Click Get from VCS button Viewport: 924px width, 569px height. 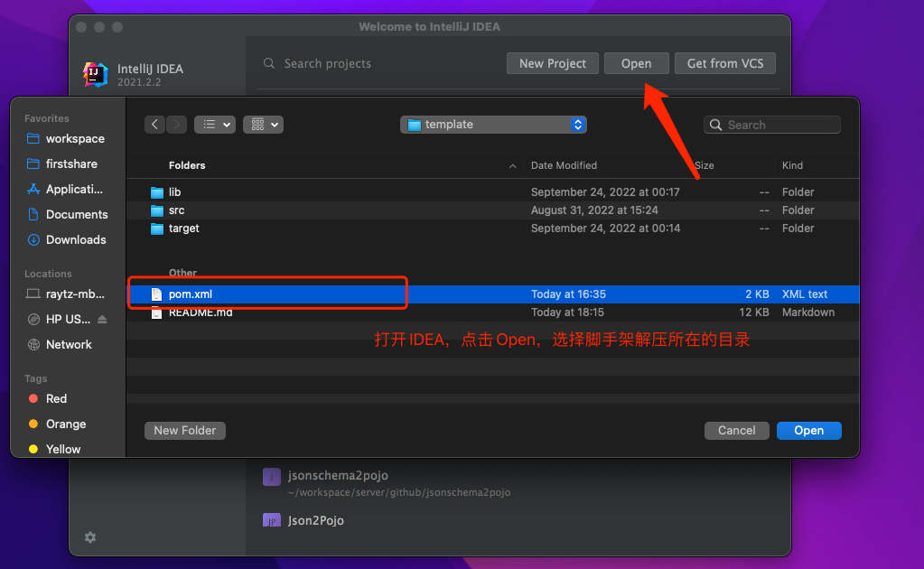tap(724, 63)
